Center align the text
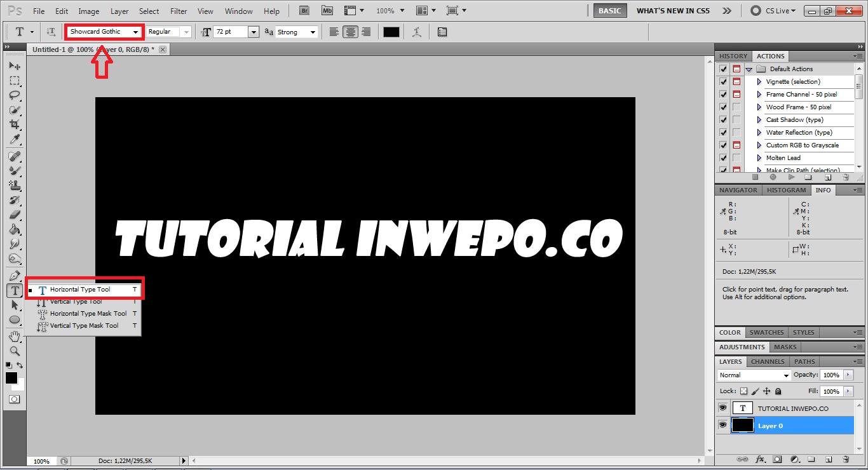Image resolution: width=868 pixels, height=470 pixels. (350, 32)
